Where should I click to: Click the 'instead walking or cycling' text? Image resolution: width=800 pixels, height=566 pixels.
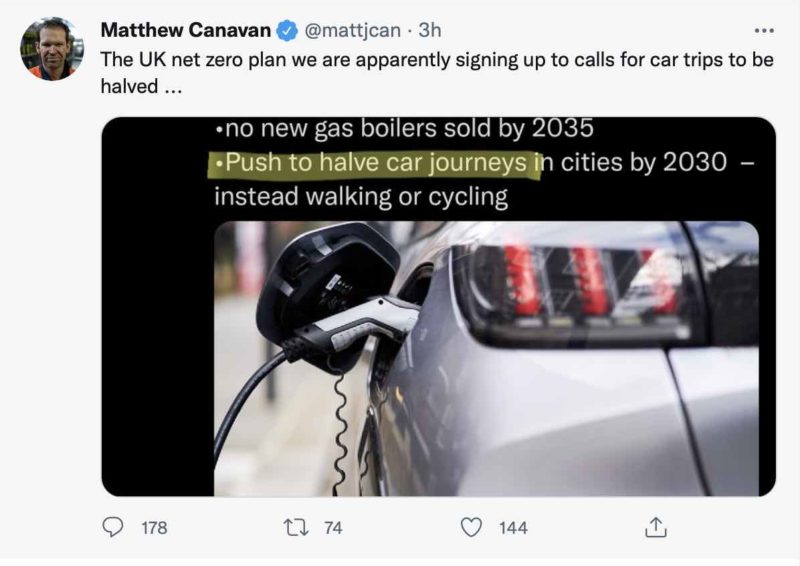(x=360, y=196)
